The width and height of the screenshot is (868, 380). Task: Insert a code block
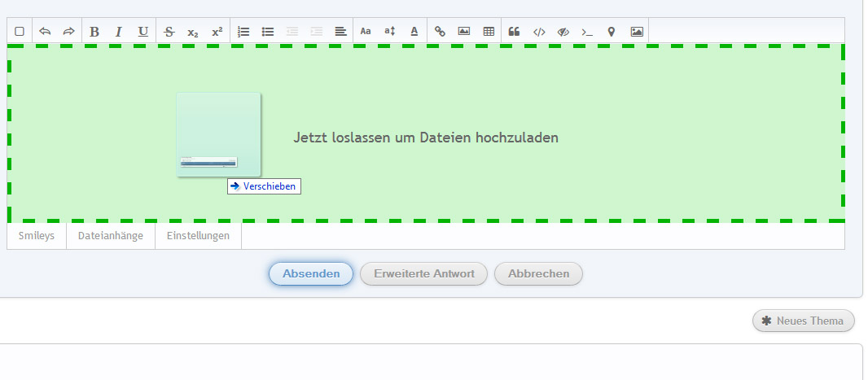[538, 32]
